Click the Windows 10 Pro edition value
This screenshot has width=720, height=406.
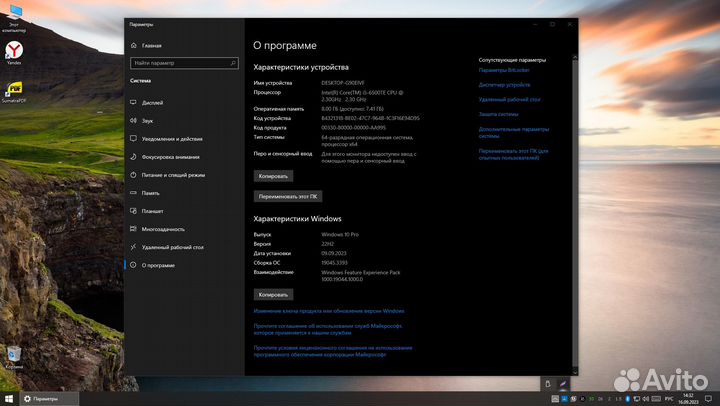tap(340, 234)
